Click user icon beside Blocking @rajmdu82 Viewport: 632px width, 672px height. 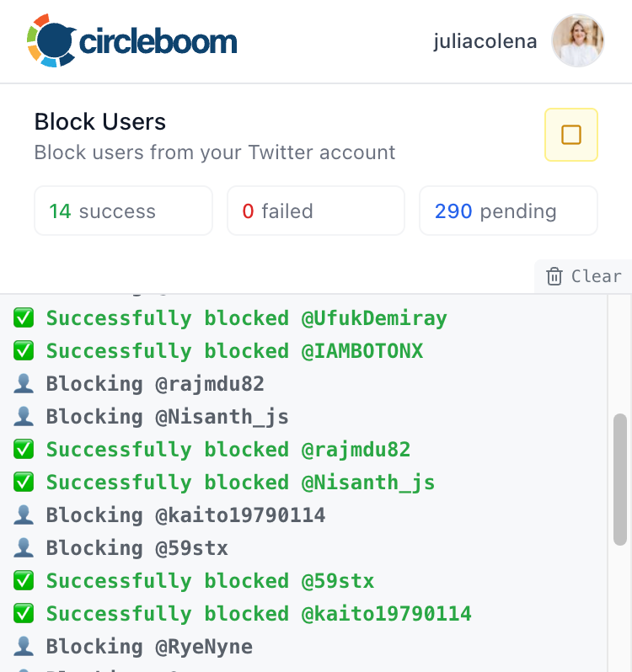pyautogui.click(x=24, y=384)
